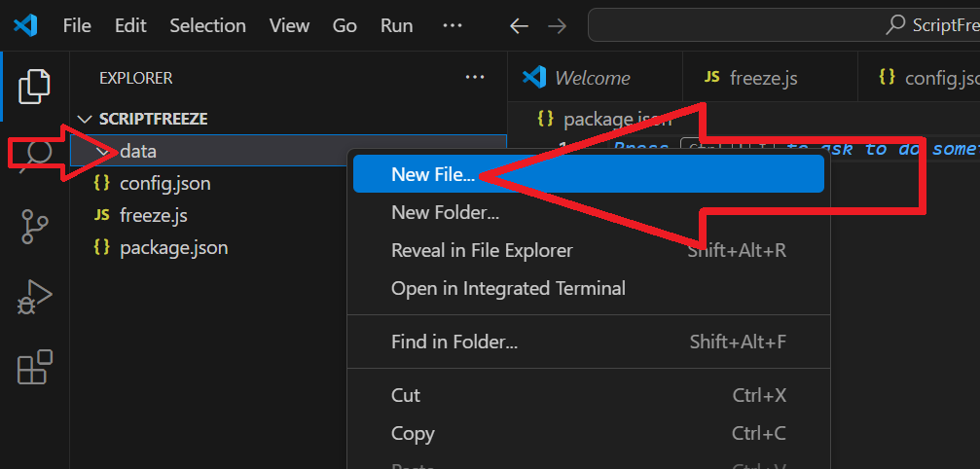Open the Run menu
The image size is (980, 469).
point(396,25)
